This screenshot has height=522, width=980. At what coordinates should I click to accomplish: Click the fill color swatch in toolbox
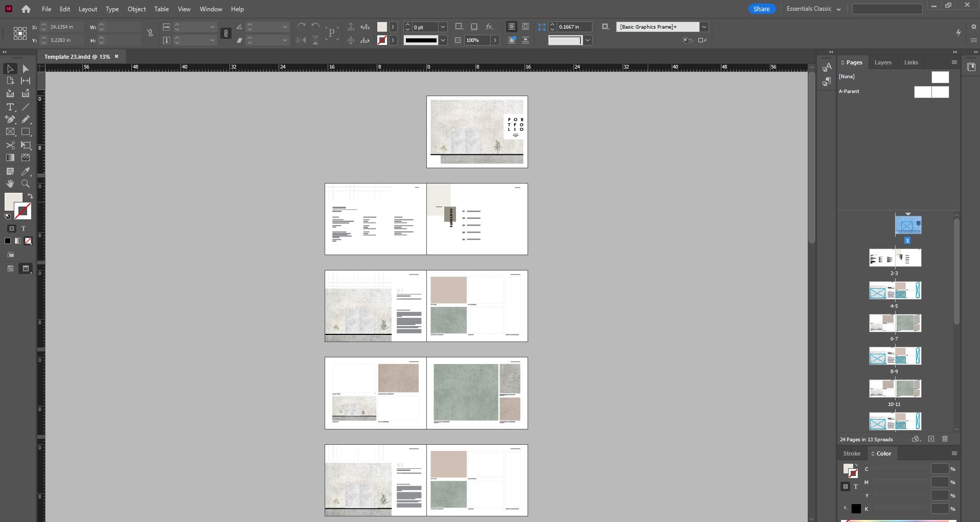[13, 201]
